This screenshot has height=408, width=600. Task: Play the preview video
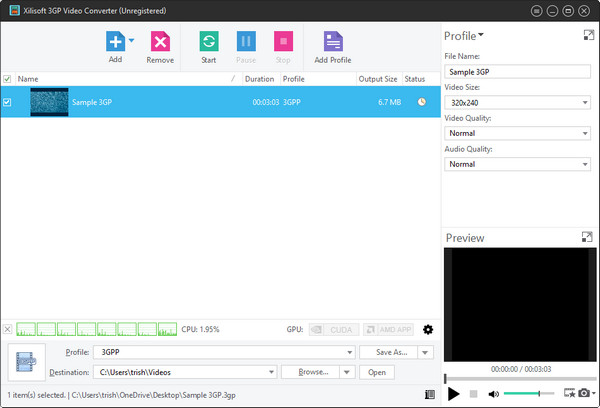(x=454, y=393)
